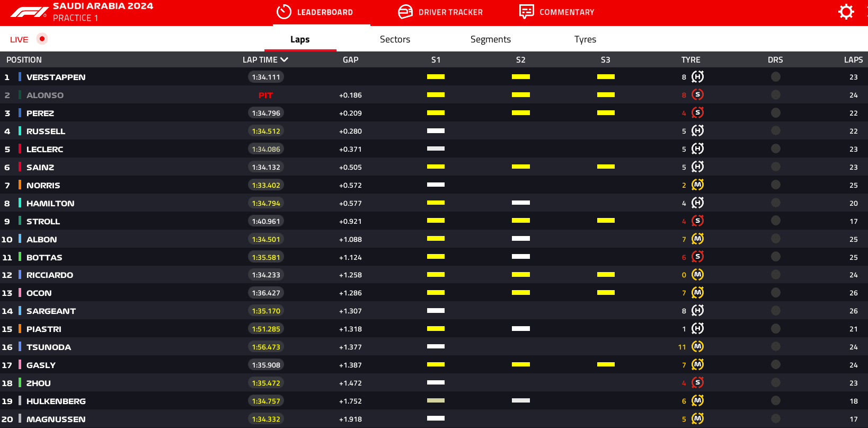Click the TSUNODA driver name
868x428 pixels.
pos(49,347)
